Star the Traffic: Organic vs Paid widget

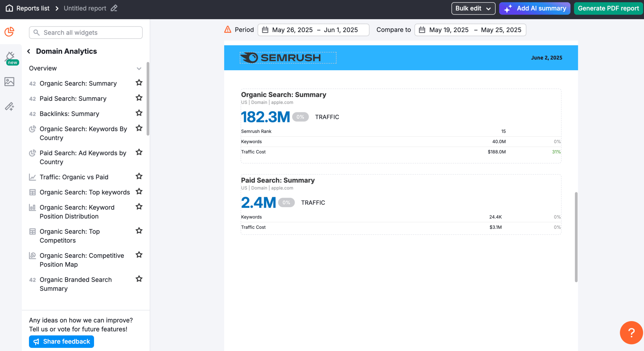139,176
